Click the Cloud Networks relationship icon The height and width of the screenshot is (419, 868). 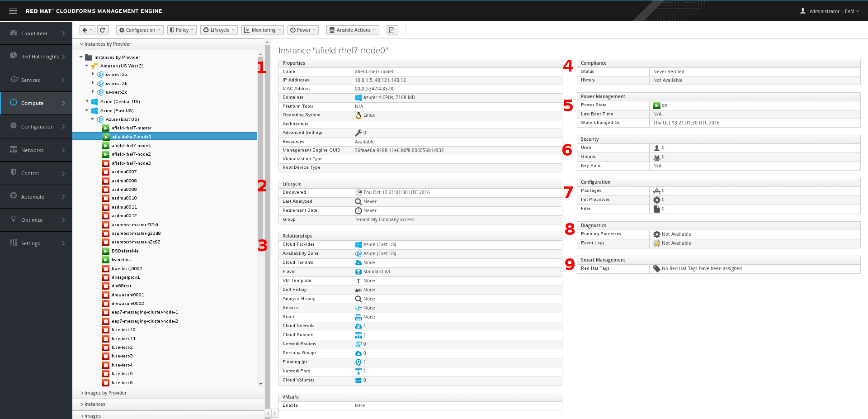tap(359, 326)
